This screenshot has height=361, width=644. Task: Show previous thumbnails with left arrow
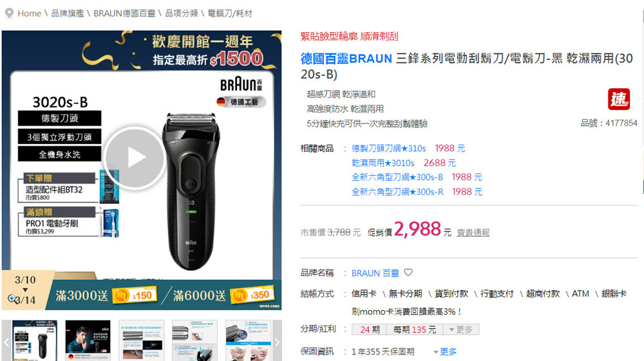pos(6,342)
